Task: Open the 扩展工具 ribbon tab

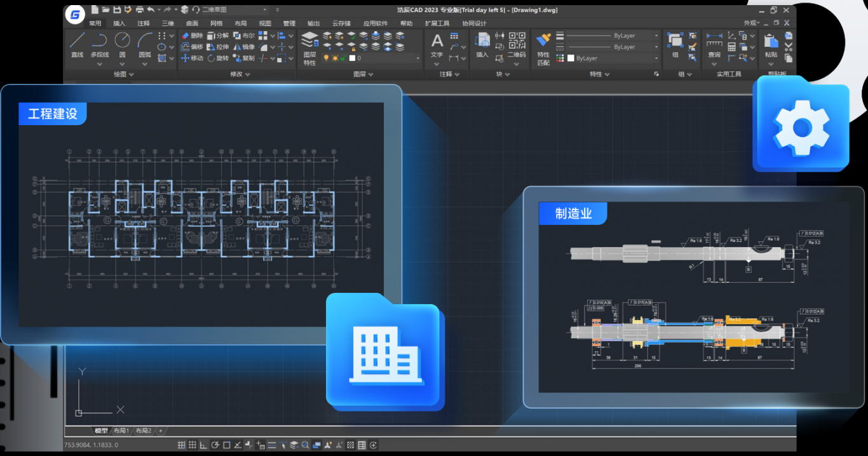Action: pos(437,23)
